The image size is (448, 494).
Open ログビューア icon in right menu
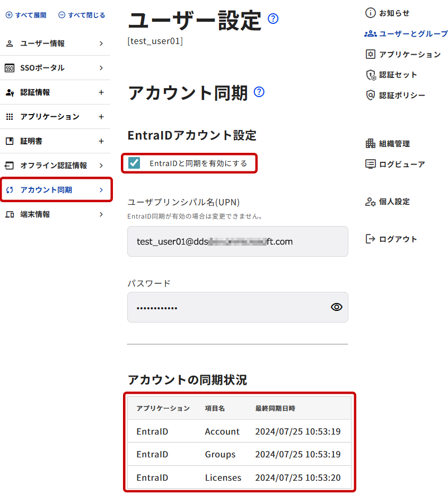click(371, 164)
